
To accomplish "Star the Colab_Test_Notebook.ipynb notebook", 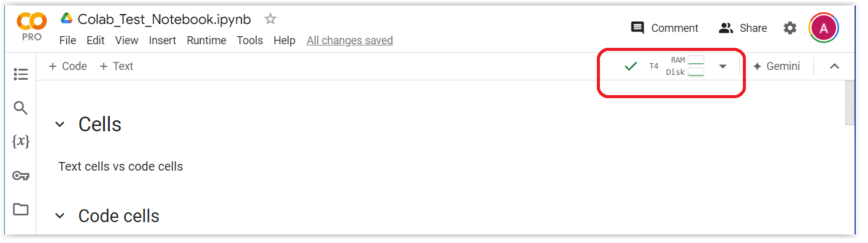I will click(x=270, y=19).
